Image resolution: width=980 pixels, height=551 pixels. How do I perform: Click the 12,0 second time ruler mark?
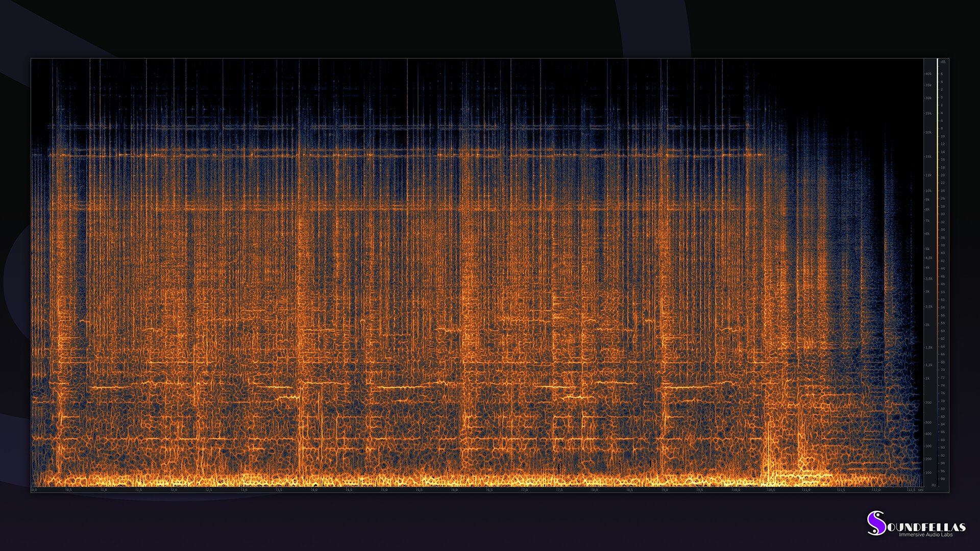tap(876, 490)
